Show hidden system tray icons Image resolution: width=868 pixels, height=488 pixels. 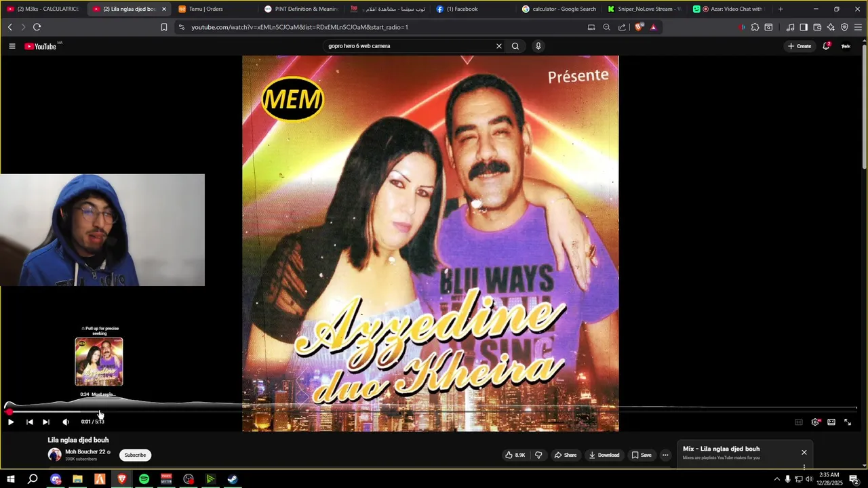pos(776,479)
